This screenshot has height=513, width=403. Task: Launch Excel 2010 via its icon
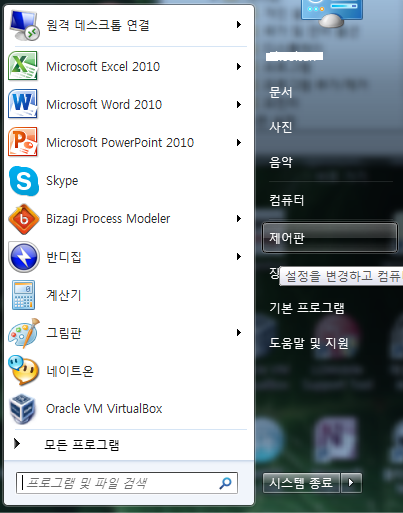point(23,66)
